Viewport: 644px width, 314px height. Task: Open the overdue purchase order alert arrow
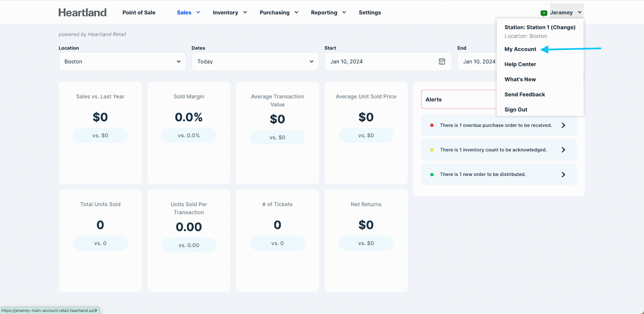click(x=563, y=125)
